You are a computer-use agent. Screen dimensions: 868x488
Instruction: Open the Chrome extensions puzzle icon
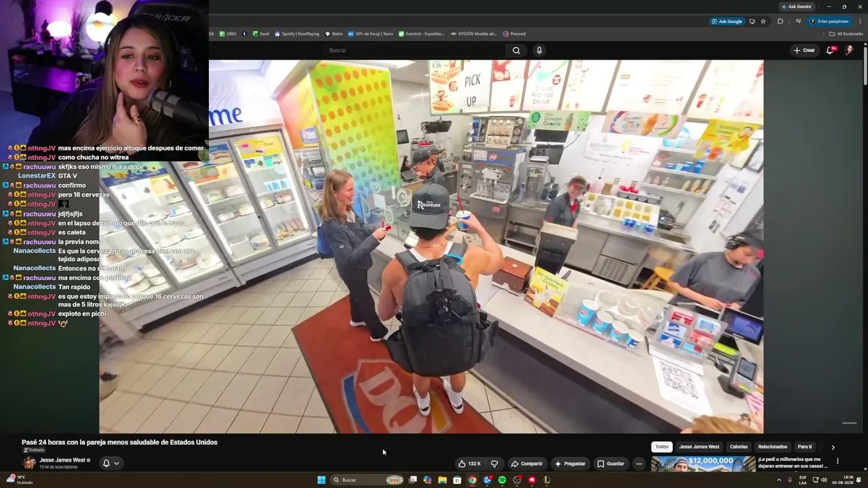780,21
